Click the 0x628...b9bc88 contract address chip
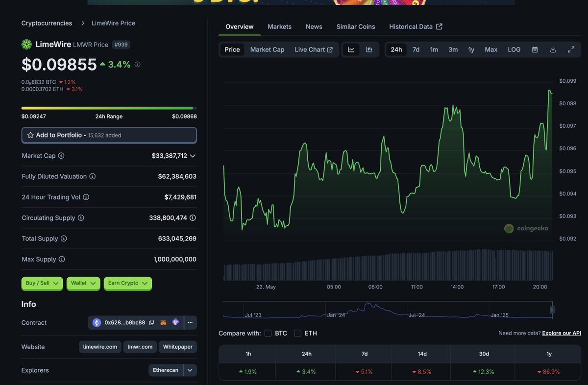Image resolution: width=588 pixels, height=385 pixels. click(x=125, y=323)
